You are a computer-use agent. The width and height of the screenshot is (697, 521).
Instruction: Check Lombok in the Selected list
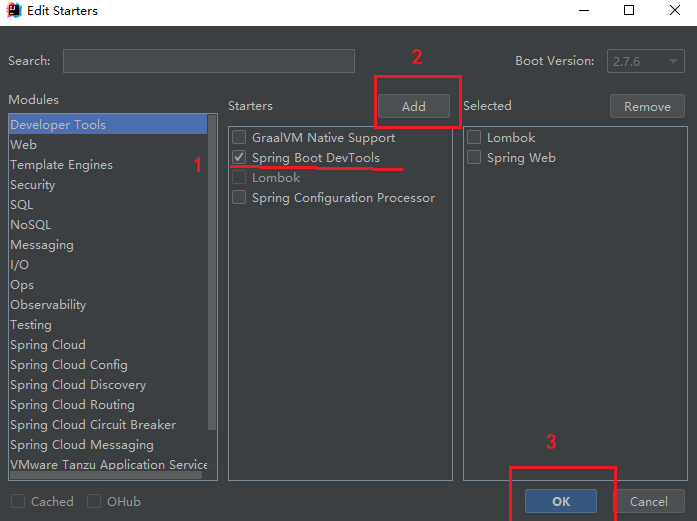pyautogui.click(x=474, y=137)
